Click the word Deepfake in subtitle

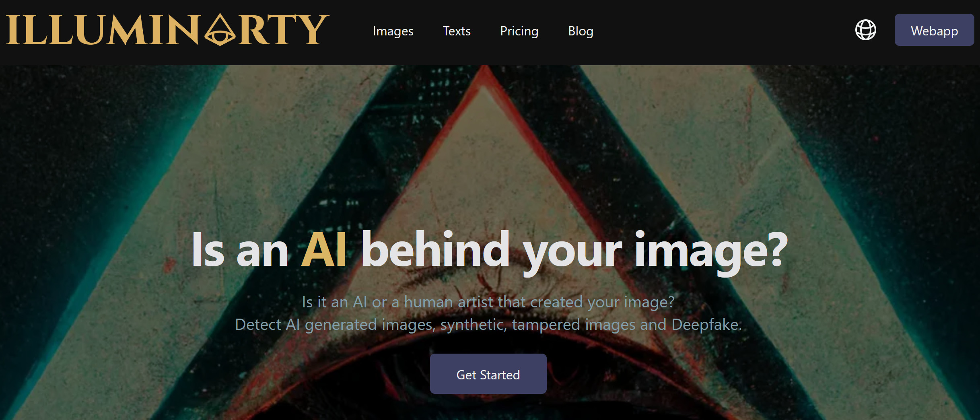tap(706, 324)
